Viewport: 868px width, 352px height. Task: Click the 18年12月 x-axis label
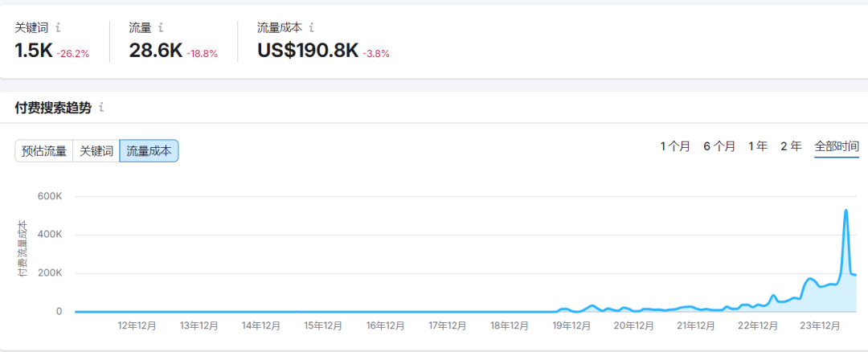tap(510, 326)
